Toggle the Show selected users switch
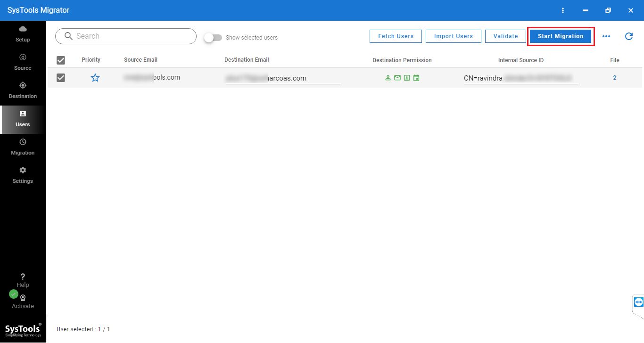Screen dimensions: 644x343 click(213, 38)
